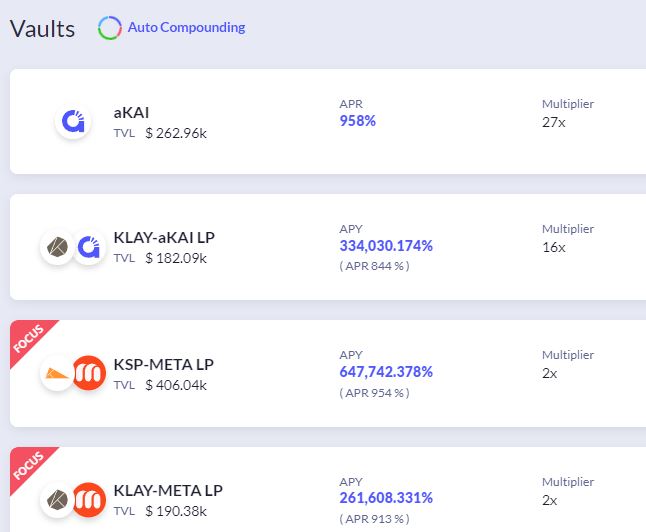This screenshot has width=646, height=532.
Task: Click the 27x multiplier value
Action: coord(554,122)
